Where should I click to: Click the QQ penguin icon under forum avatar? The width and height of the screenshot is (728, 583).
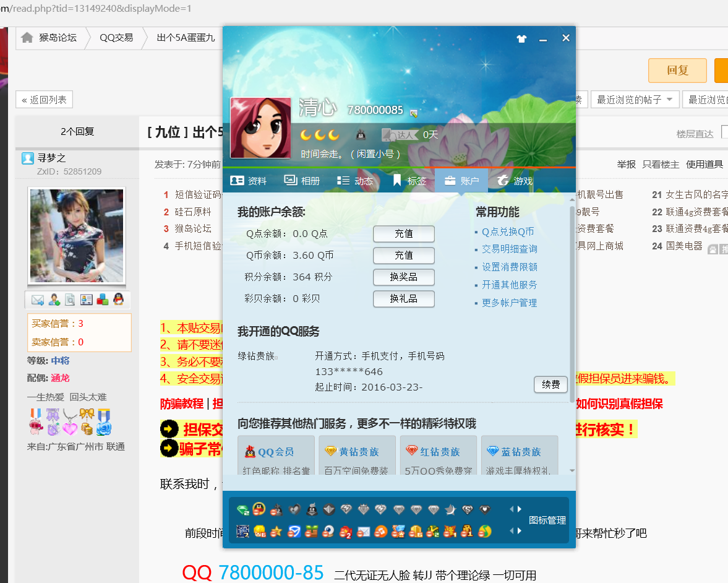coord(118,300)
